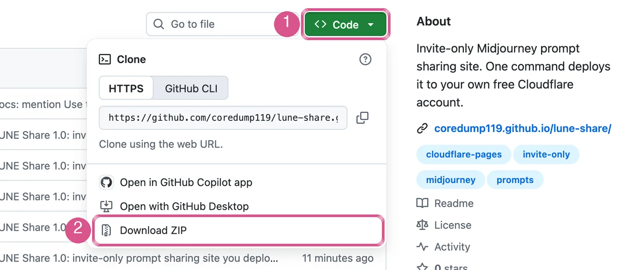Select the HTTPS clone tab
644x270 pixels.
126,89
